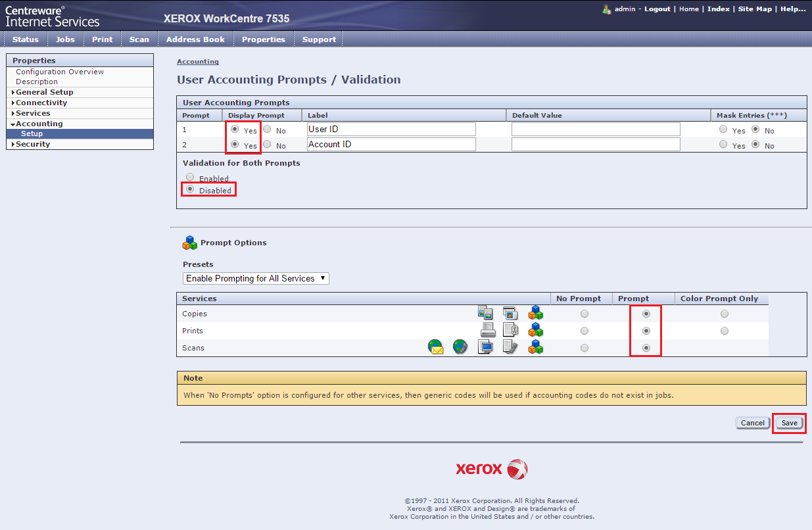Click the User ID label input field
Viewport: 812px width, 530px height.
click(x=391, y=130)
